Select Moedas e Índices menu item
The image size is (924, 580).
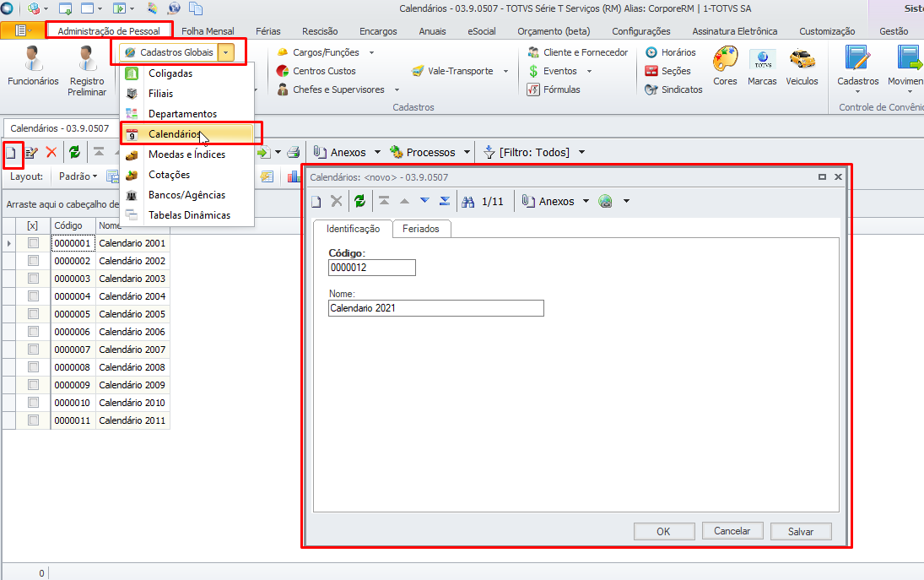[x=186, y=154]
